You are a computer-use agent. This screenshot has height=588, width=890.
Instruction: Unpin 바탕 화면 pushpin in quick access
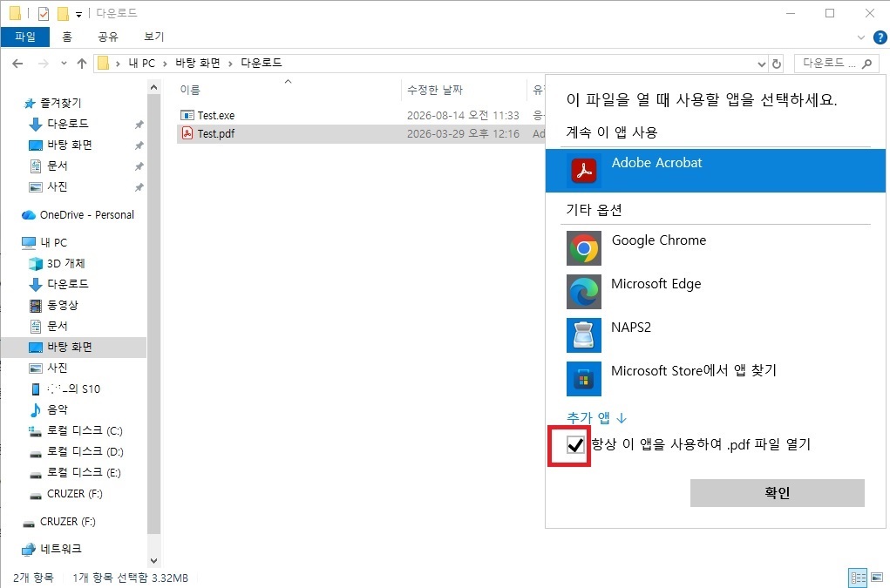(139, 145)
